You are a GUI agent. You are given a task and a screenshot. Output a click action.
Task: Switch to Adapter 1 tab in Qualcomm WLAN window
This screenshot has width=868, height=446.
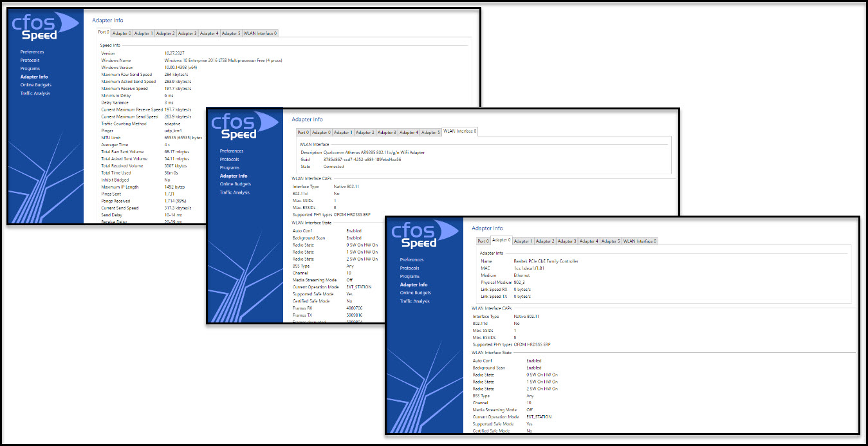coord(343,132)
